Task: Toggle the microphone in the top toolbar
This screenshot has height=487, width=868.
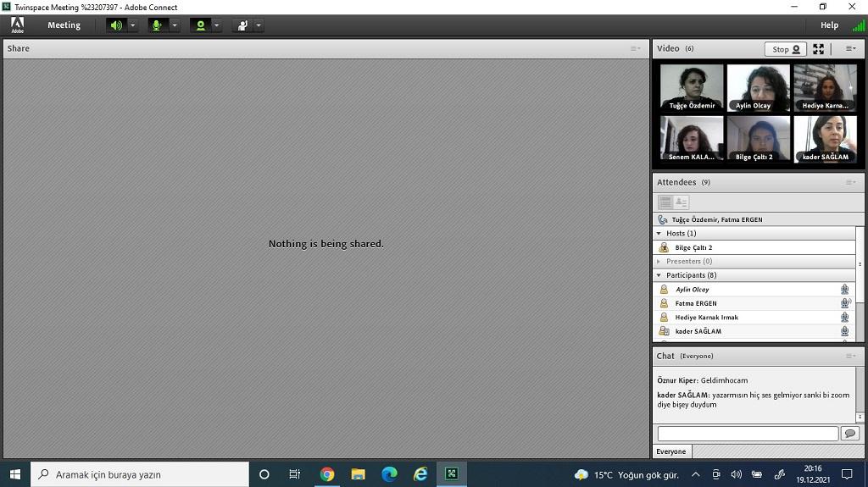Action: (157, 25)
